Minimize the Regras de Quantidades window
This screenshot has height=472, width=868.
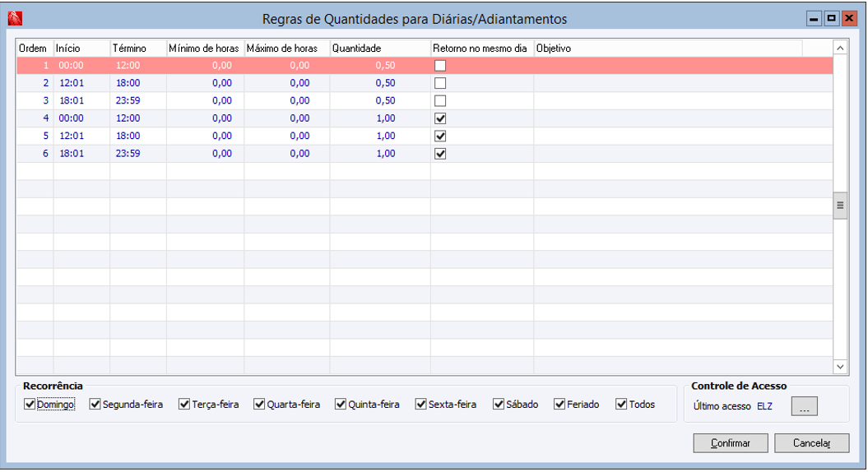pyautogui.click(x=813, y=19)
